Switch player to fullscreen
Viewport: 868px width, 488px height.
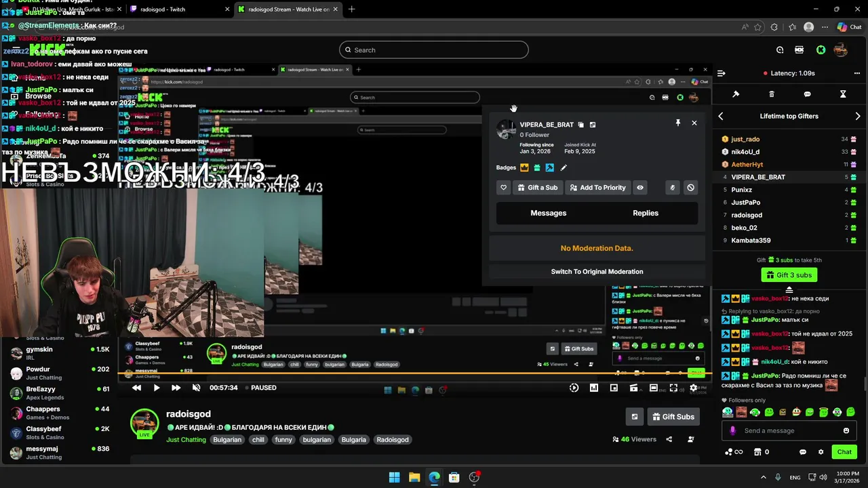[673, 388]
